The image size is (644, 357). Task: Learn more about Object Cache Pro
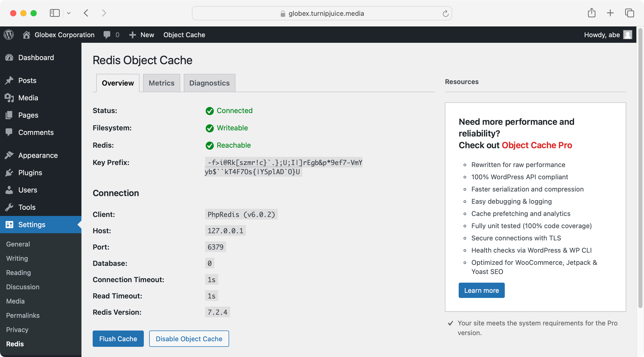click(x=481, y=290)
